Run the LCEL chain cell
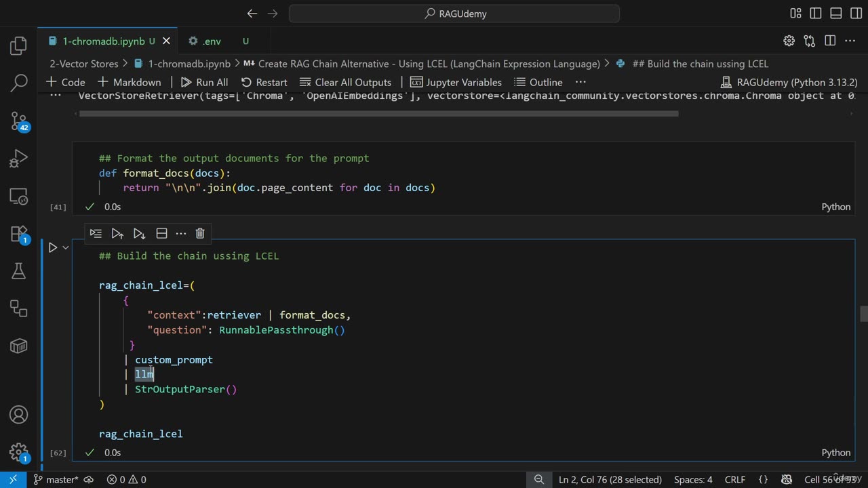Screen dimensions: 868x488 [x=52, y=247]
